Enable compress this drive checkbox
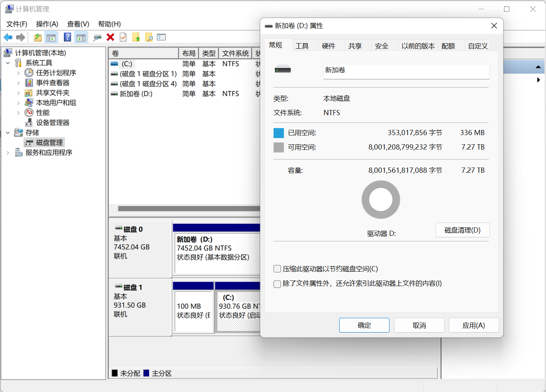 [277, 269]
